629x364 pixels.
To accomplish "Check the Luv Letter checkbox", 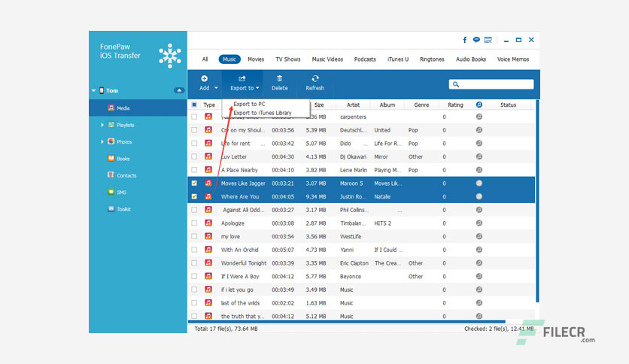I will pos(194,156).
